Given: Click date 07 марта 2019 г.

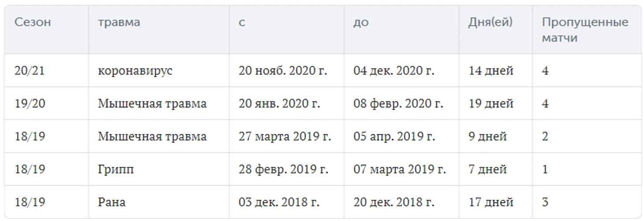Looking at the screenshot, I should [400, 169].
